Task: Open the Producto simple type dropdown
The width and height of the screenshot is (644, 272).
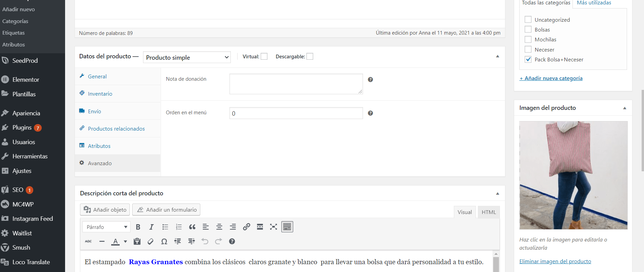Action: click(187, 57)
